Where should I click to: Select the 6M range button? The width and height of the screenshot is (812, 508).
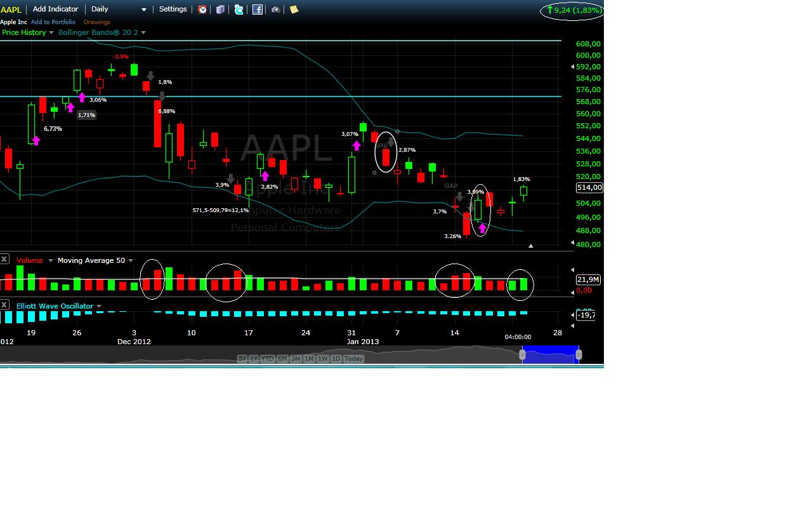tap(282, 359)
